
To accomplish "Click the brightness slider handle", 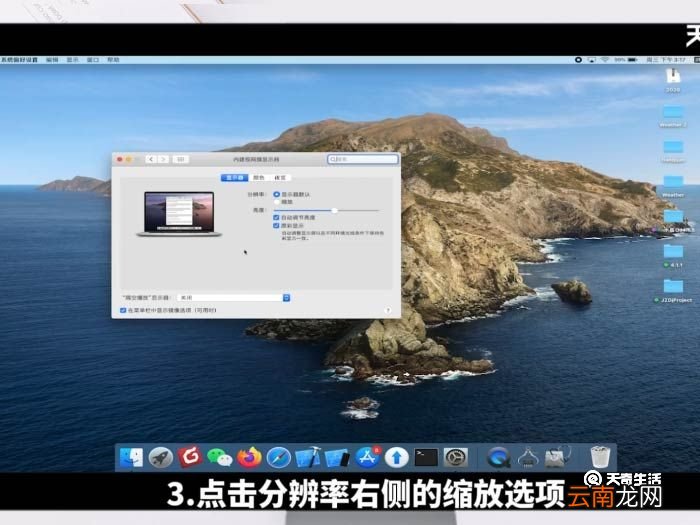I will pos(334,210).
